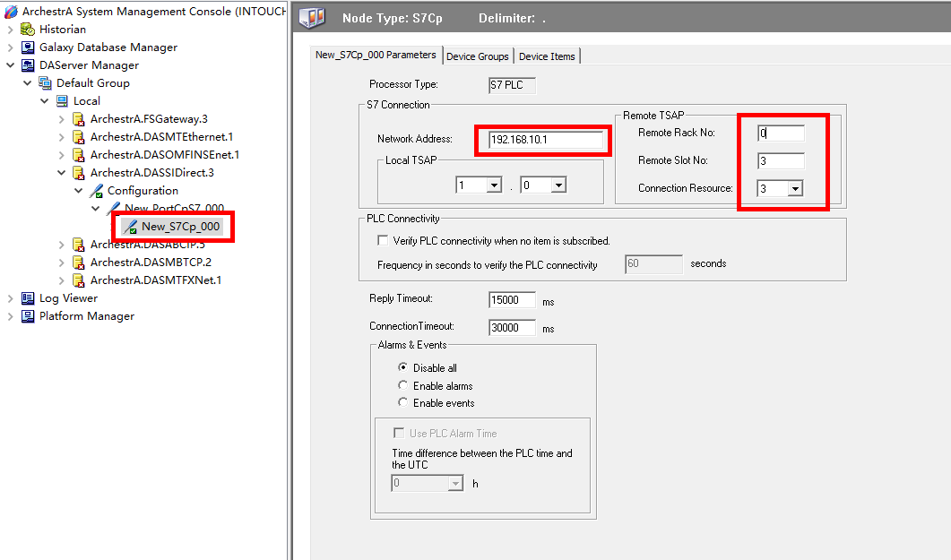Click the ArchestrA System Management Console root icon

coord(11,12)
